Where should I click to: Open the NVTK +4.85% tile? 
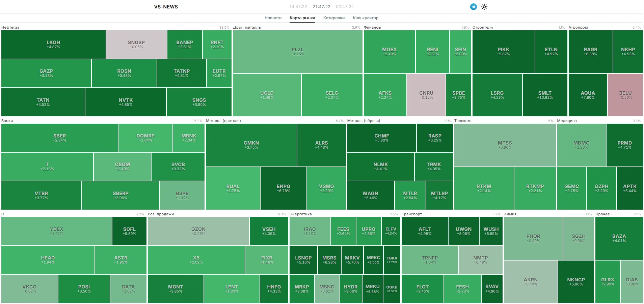126,102
